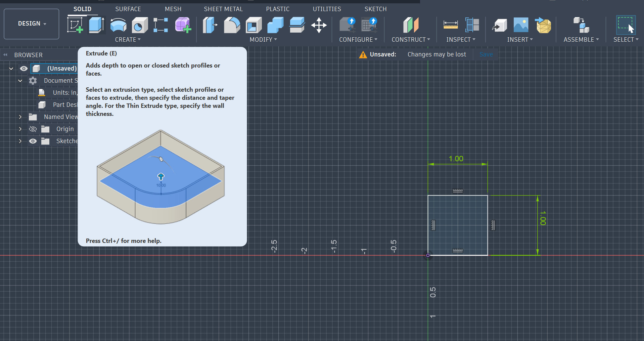This screenshot has width=644, height=341.
Task: Switch to the SURFACE tab
Action: click(128, 9)
